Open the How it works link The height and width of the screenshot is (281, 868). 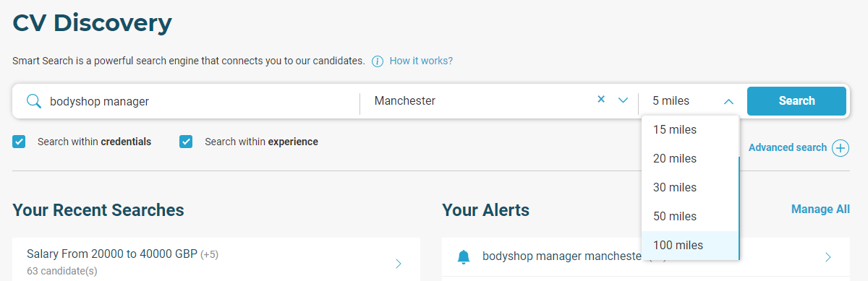(421, 61)
